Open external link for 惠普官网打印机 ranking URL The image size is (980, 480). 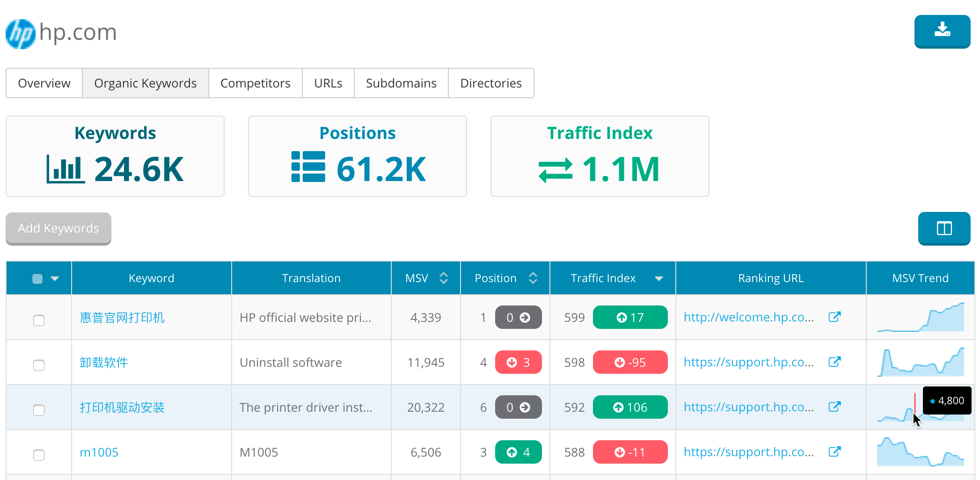coord(834,317)
